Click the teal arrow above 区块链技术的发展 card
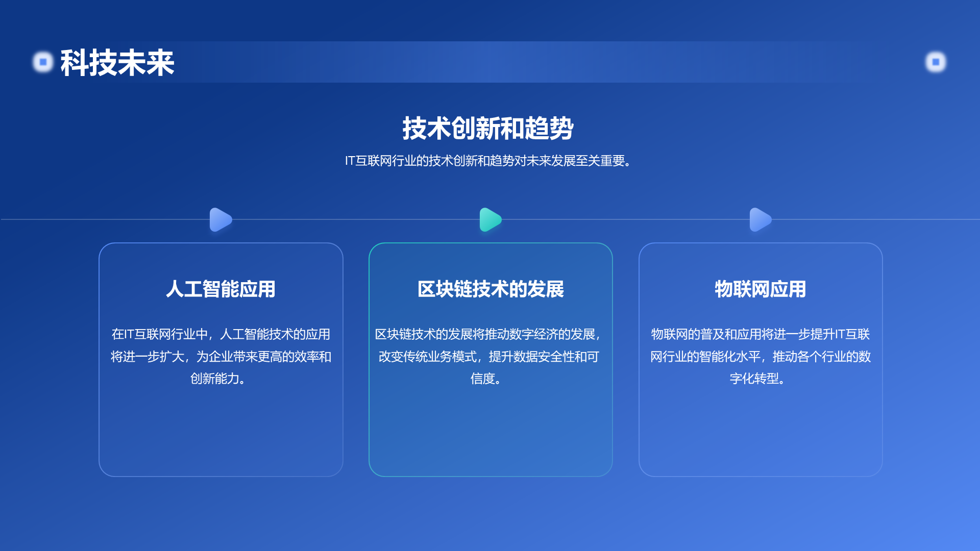 (491, 220)
